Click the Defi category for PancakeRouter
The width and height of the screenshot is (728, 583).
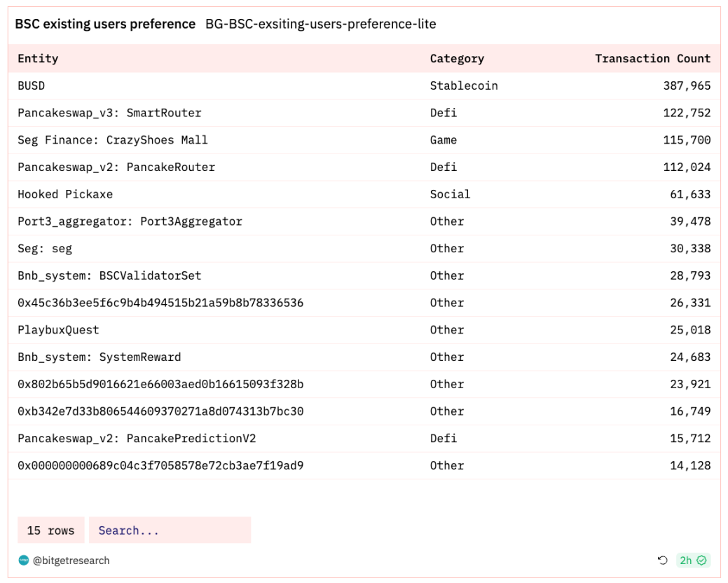tap(444, 167)
